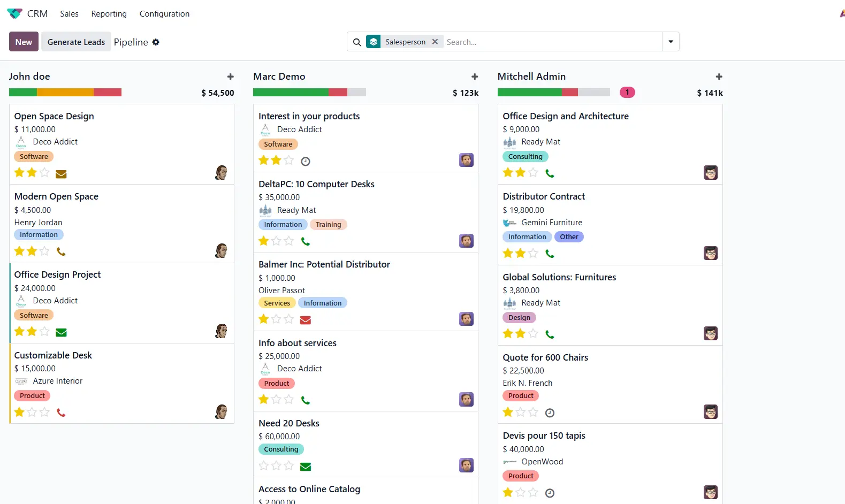Toggle third star on Modern Open Space card

click(x=45, y=251)
